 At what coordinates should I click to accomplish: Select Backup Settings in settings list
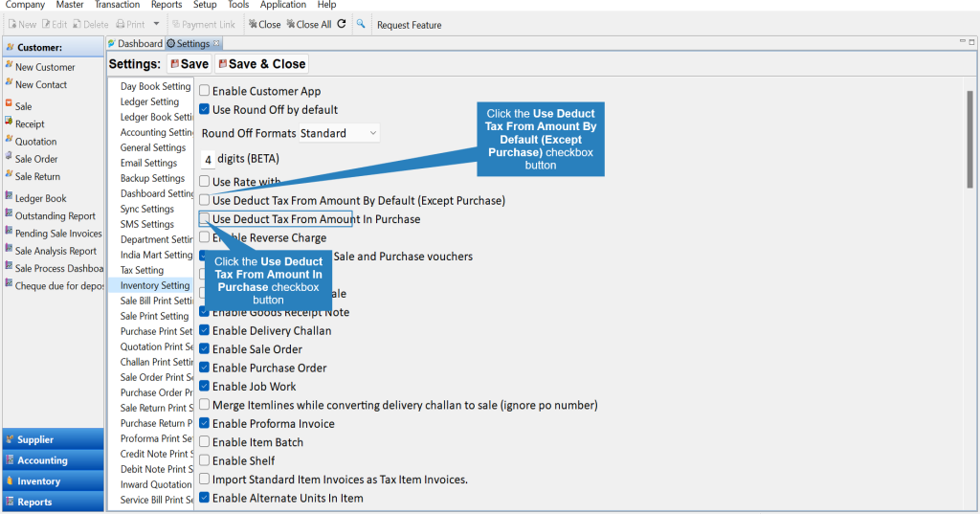(152, 178)
